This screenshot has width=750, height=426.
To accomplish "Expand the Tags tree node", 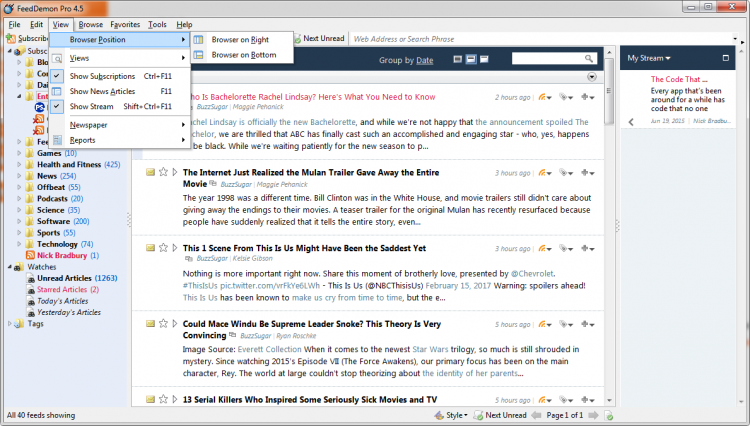I will pos(10,324).
